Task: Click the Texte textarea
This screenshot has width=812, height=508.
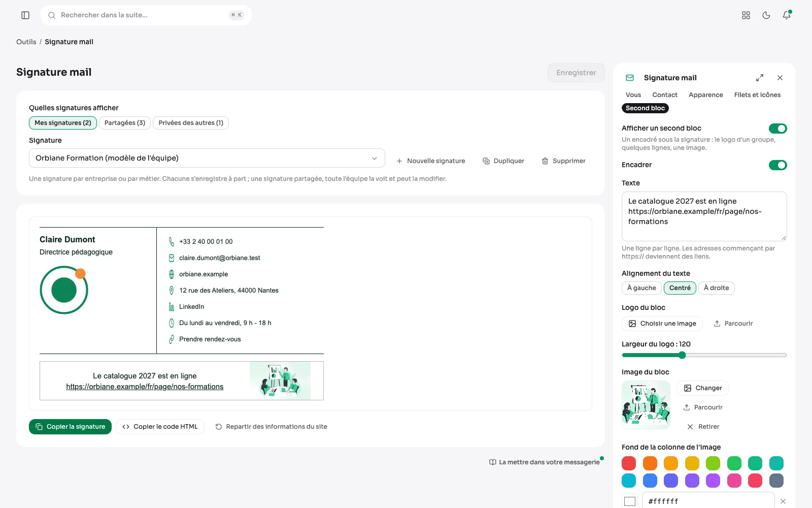Action: pos(704,216)
